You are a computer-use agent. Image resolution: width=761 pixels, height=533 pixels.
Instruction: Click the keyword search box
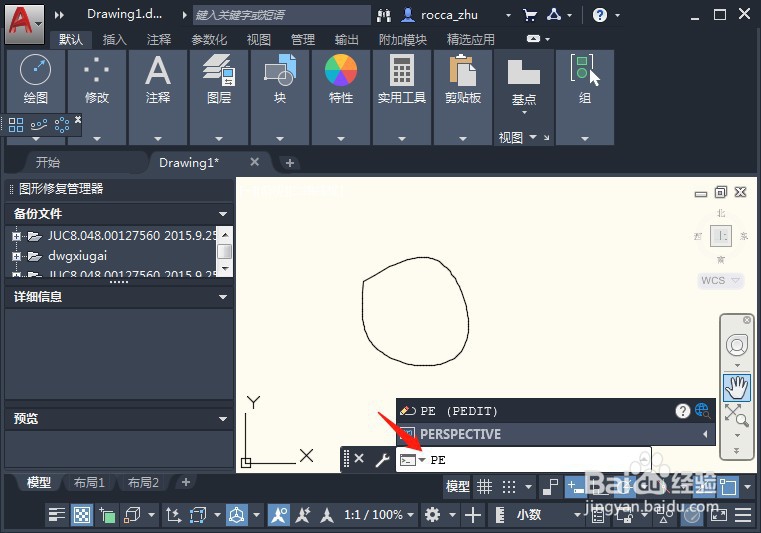pyautogui.click(x=281, y=15)
